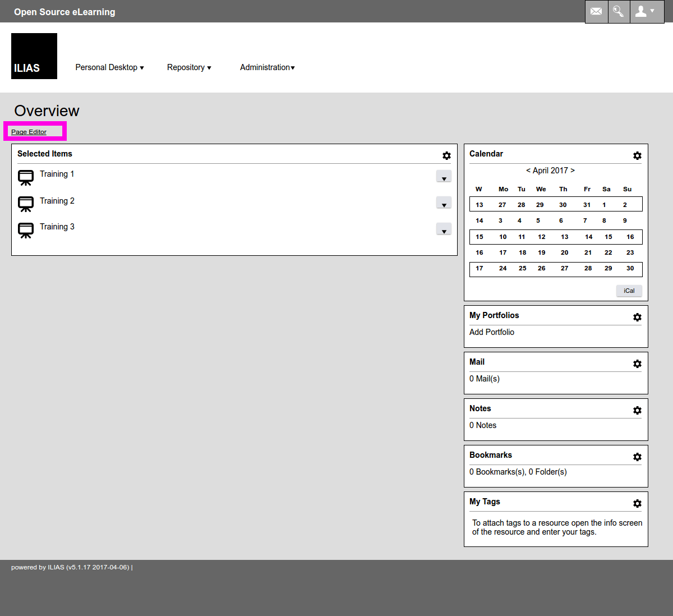This screenshot has height=616, width=673.
Task: Open the Repository menu
Action: 189,67
